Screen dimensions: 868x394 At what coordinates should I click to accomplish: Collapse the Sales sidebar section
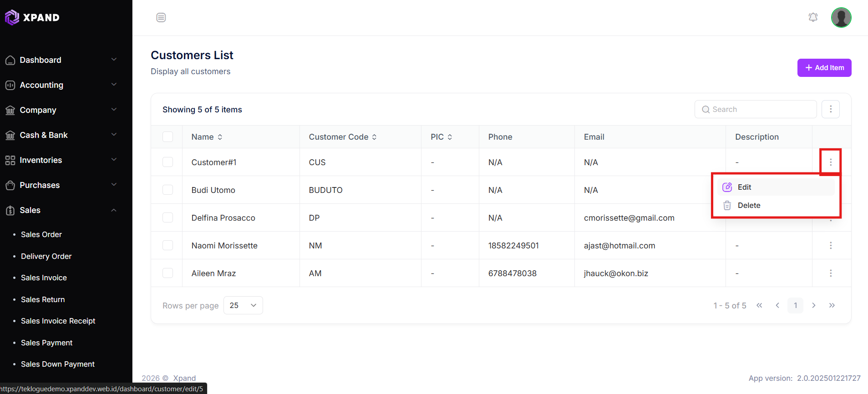pos(61,210)
